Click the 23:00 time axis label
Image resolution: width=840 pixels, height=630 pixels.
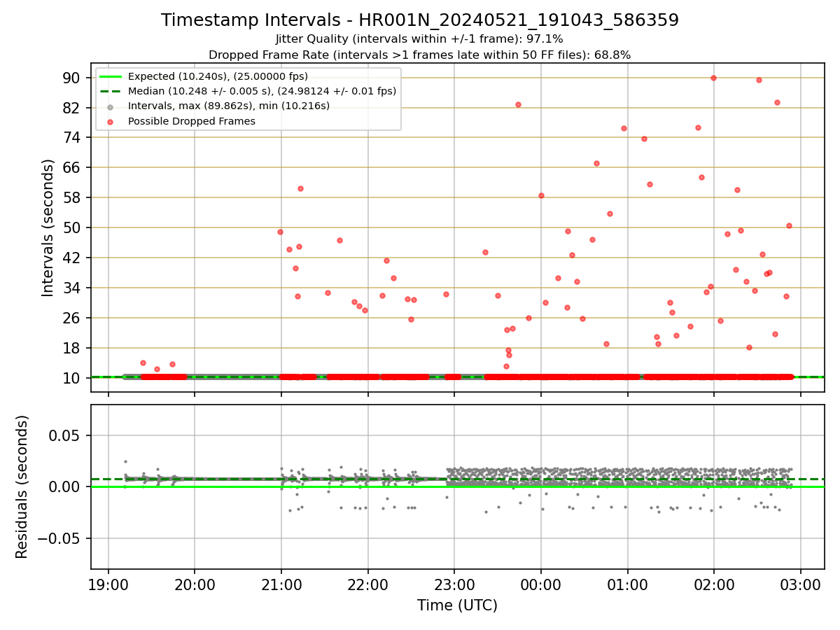454,585
